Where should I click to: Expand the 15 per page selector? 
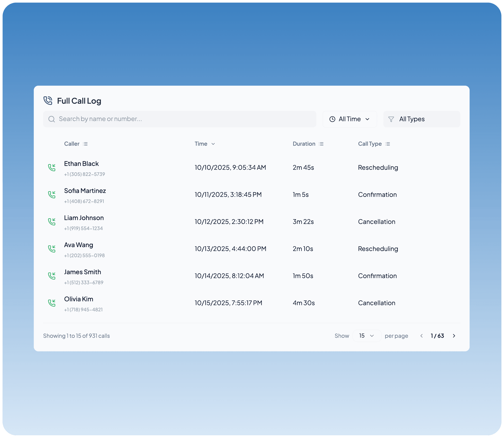click(x=367, y=336)
